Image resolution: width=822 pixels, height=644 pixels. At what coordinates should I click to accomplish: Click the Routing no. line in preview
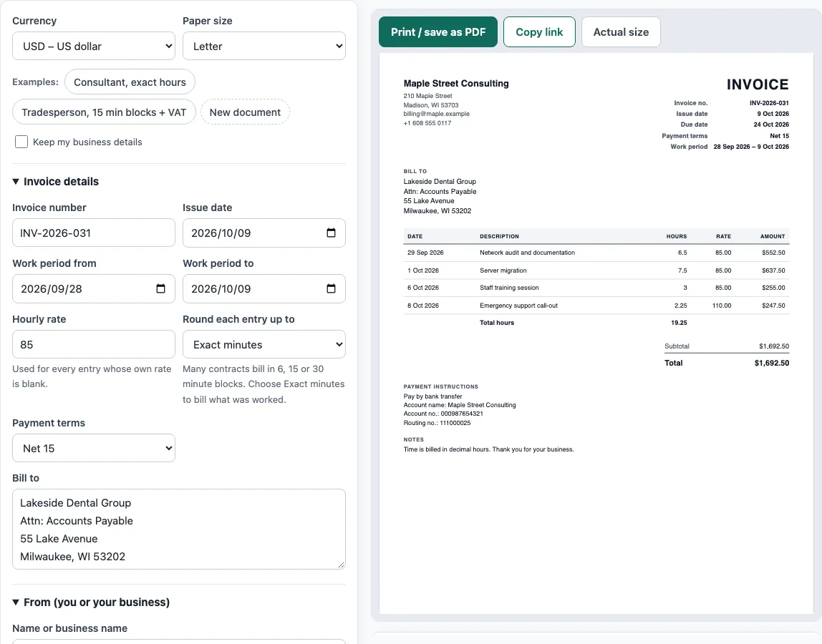(x=437, y=423)
